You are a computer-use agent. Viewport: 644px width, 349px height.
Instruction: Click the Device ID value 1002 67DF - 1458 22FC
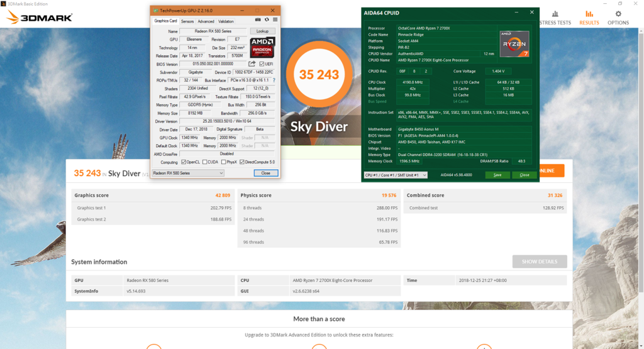click(x=254, y=72)
